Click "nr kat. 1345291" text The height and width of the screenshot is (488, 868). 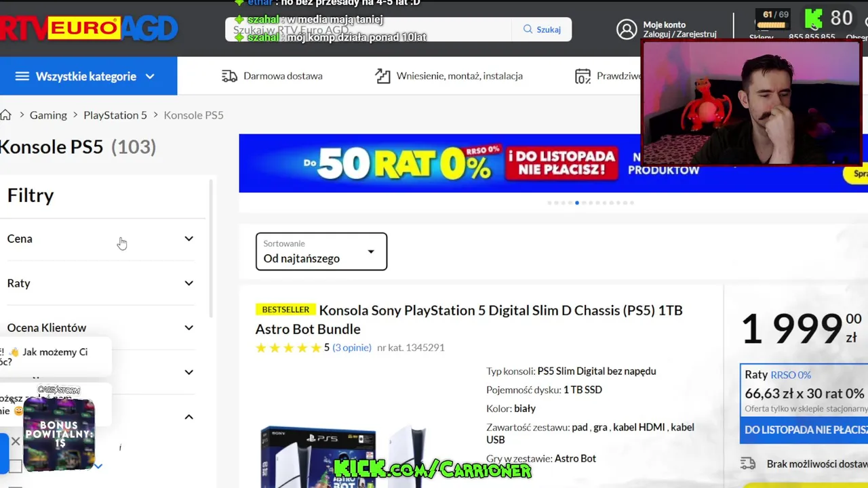(x=411, y=348)
